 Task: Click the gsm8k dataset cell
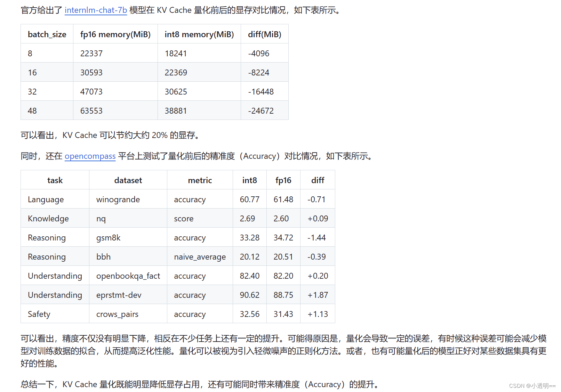pos(107,237)
